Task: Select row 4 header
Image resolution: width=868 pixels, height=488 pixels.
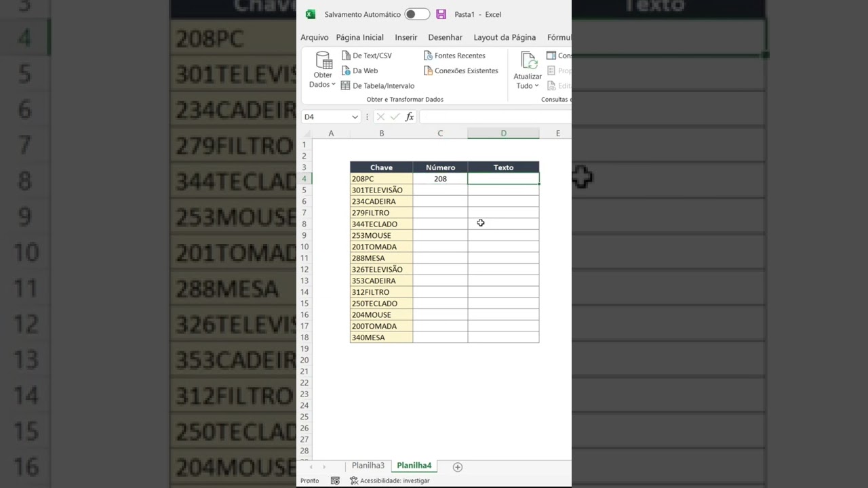Action: (304, 179)
